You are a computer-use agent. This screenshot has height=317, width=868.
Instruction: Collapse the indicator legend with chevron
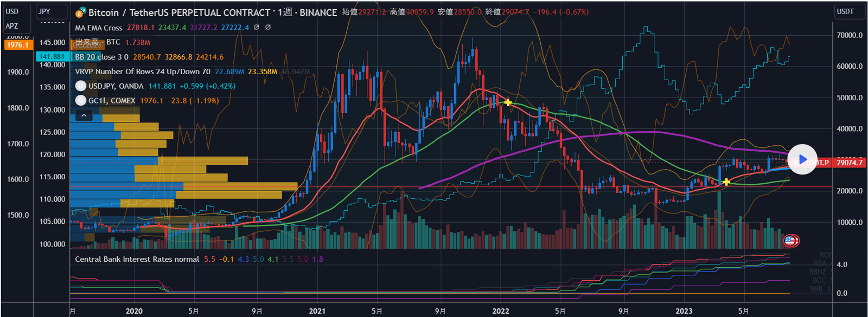pos(84,115)
